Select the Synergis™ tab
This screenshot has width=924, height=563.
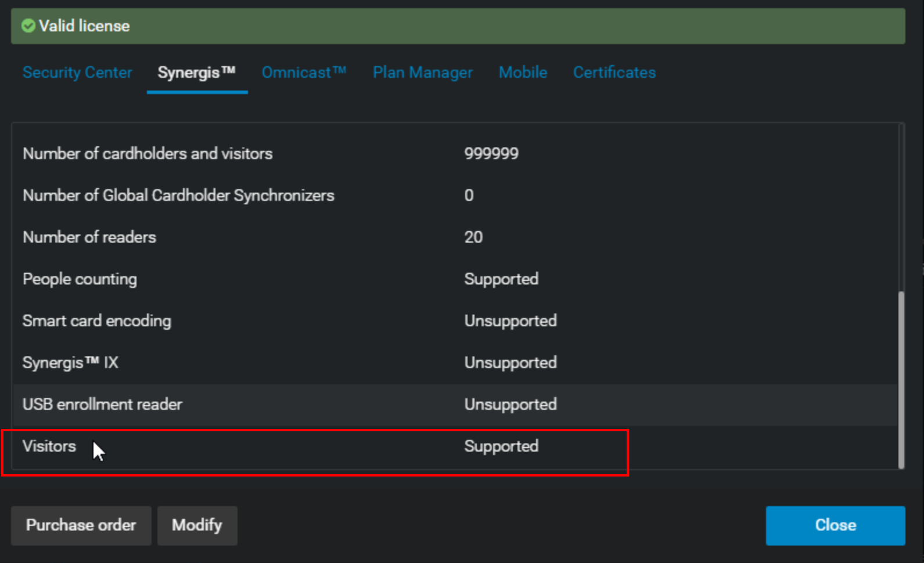point(196,73)
